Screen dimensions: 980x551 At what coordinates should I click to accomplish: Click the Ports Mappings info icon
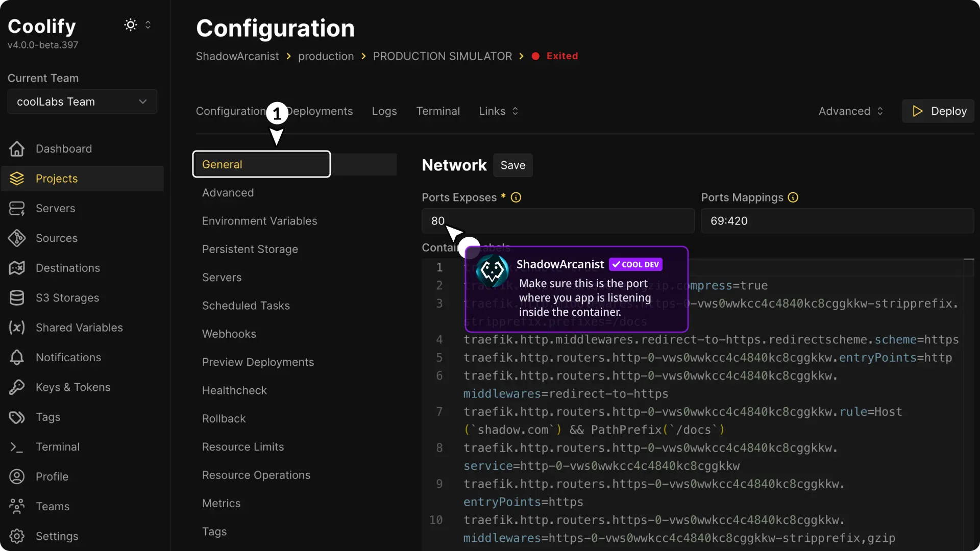click(793, 197)
